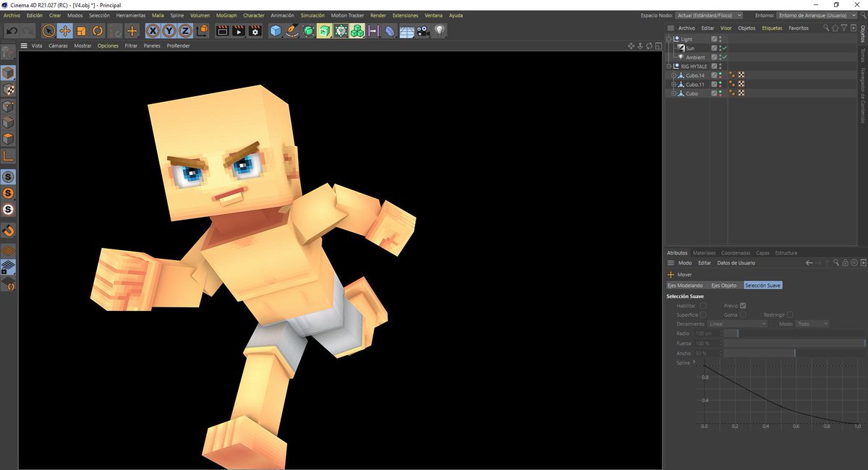Image resolution: width=868 pixels, height=470 pixels.
Task: Open Entorno de Arranque layout dropdown
Action: point(818,15)
